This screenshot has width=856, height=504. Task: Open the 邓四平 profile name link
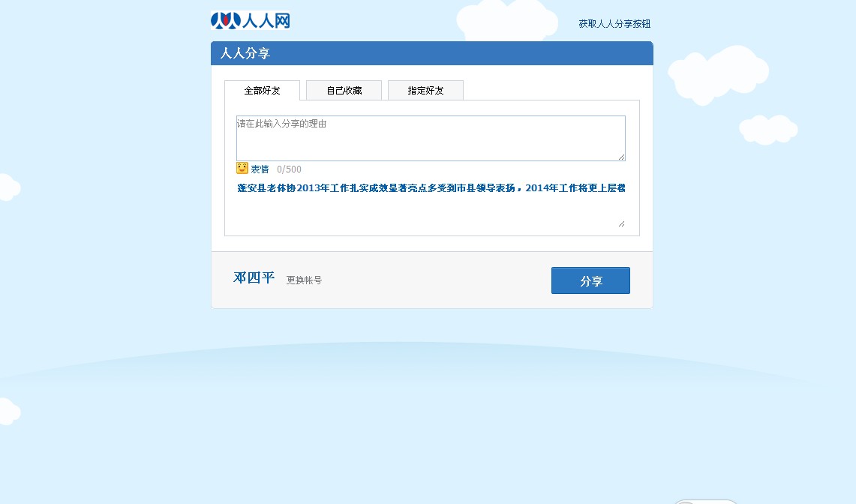(254, 278)
